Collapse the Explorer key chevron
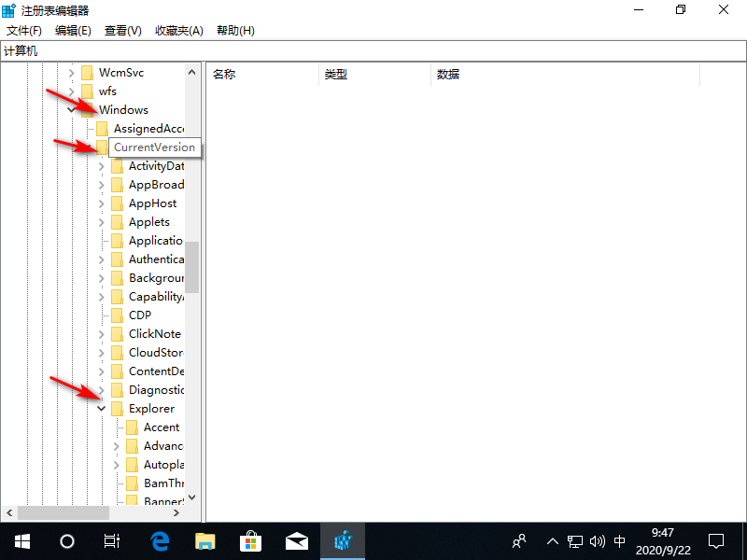 [101, 408]
